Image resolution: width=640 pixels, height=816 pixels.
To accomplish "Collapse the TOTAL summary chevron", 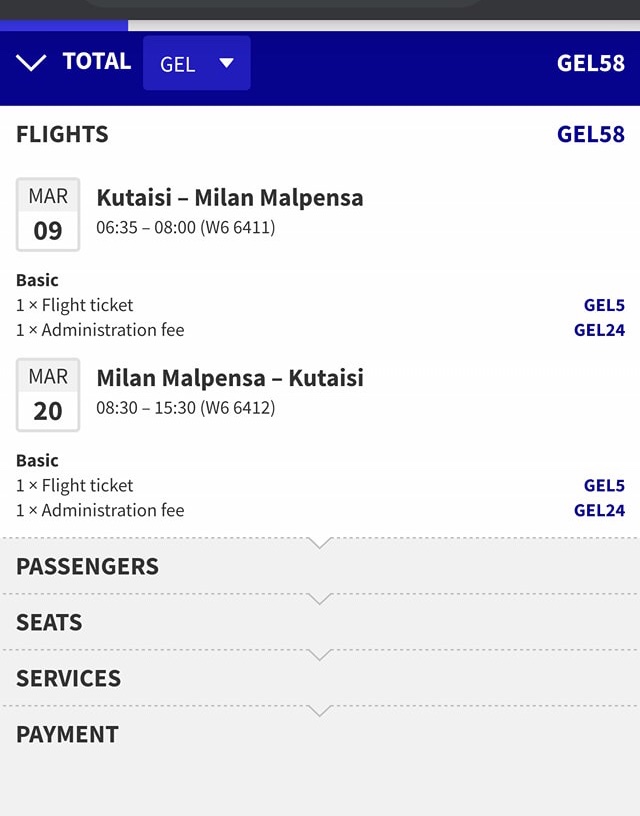I will pos(31,63).
